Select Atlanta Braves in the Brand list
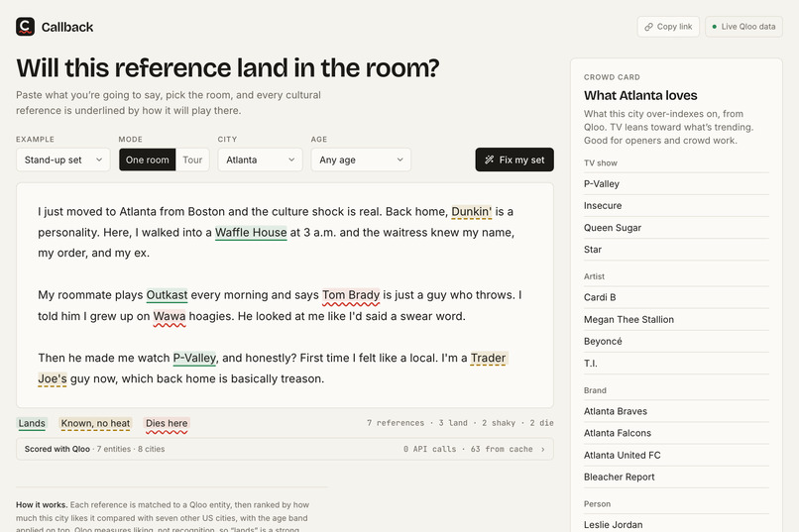The image size is (799, 532). [676, 411]
